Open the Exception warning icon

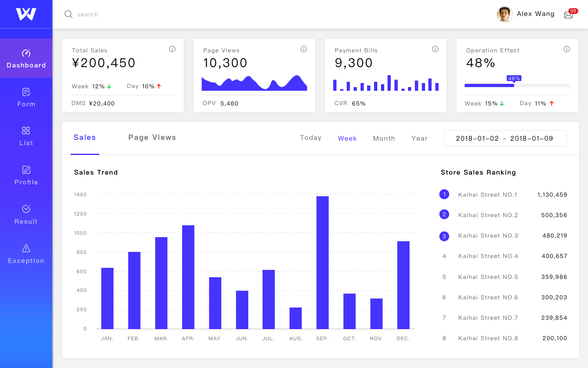point(26,248)
